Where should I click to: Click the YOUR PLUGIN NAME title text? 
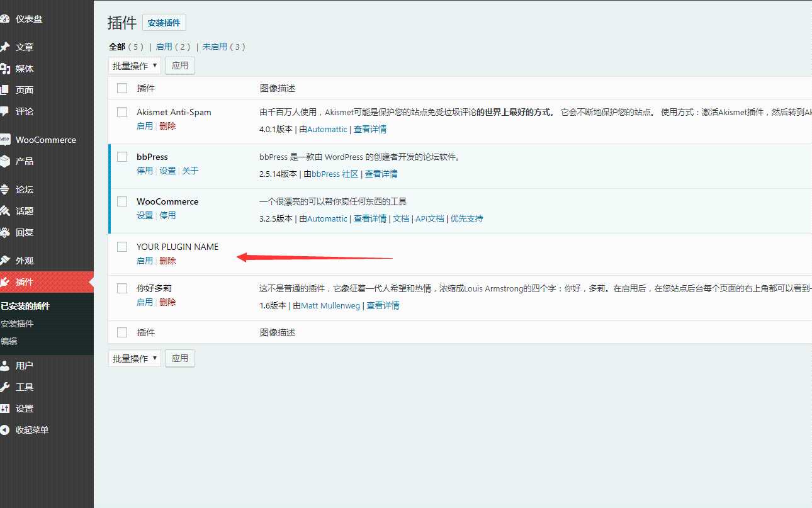pyautogui.click(x=178, y=247)
